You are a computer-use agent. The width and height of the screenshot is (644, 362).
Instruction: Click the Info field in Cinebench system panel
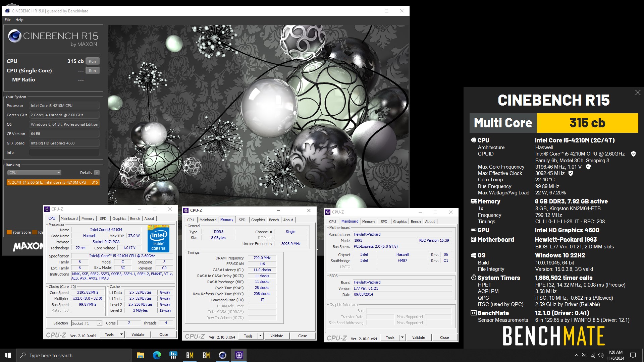(x=64, y=153)
